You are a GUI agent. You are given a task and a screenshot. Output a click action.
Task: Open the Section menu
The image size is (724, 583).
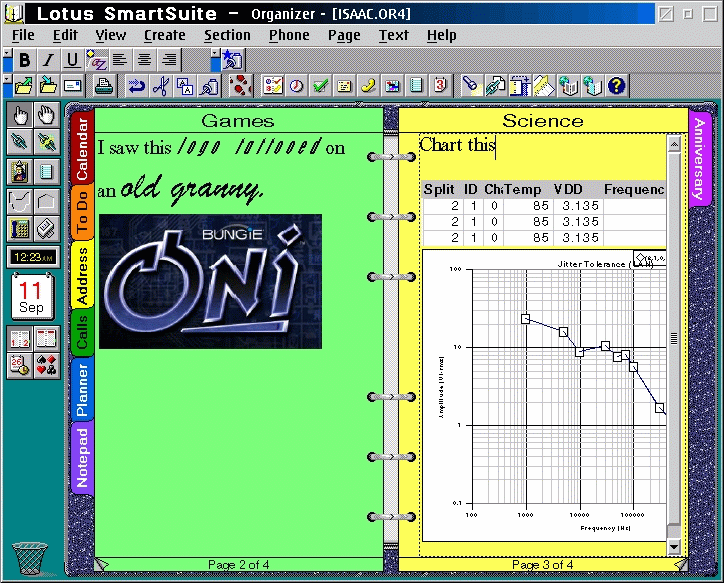pos(227,36)
